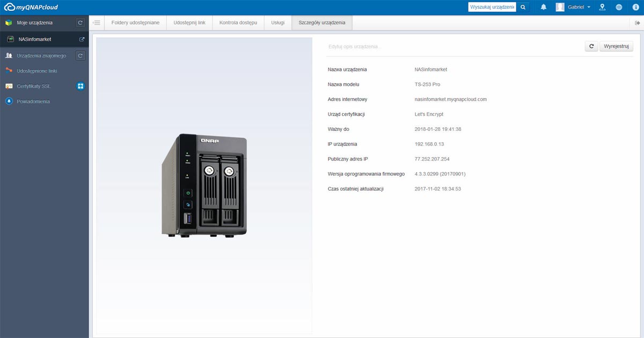
Task: Switch to Foldery udostępniane tab
Action: click(x=135, y=23)
